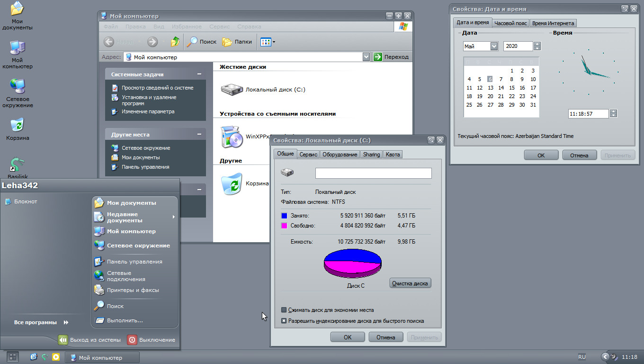644x364 pixels.
Task: Click the time field 11:18:57
Action: pyautogui.click(x=589, y=114)
